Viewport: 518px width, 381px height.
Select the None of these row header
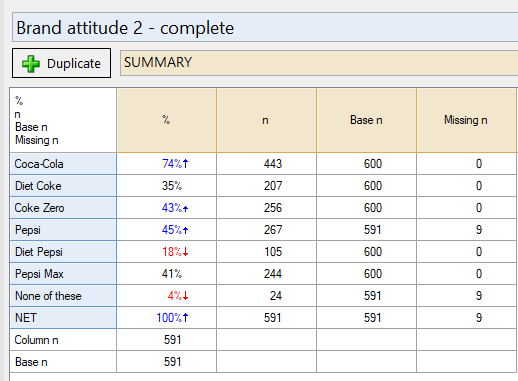pyautogui.click(x=63, y=296)
